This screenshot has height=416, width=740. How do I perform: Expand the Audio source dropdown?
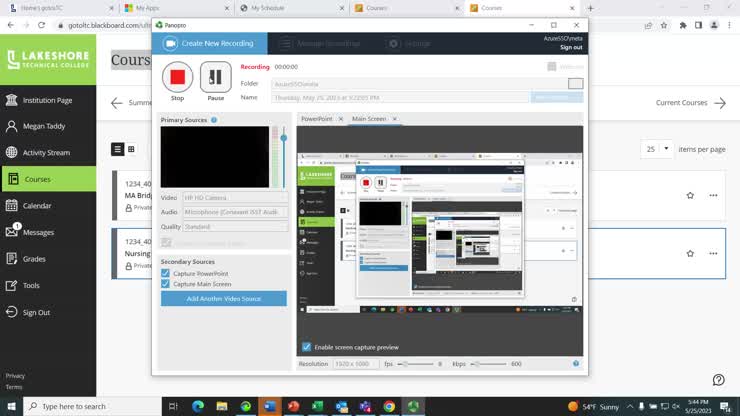(234, 212)
